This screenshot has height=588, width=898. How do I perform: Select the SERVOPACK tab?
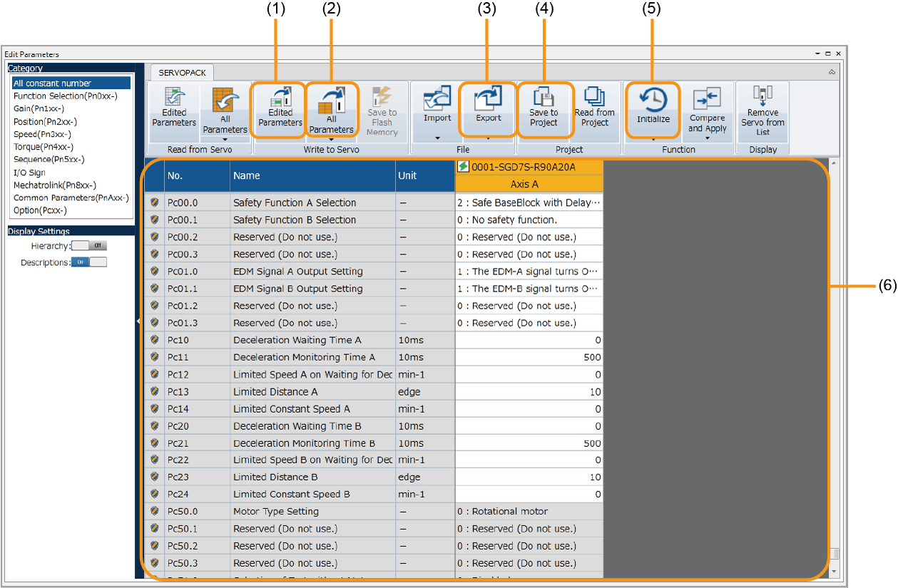click(180, 73)
